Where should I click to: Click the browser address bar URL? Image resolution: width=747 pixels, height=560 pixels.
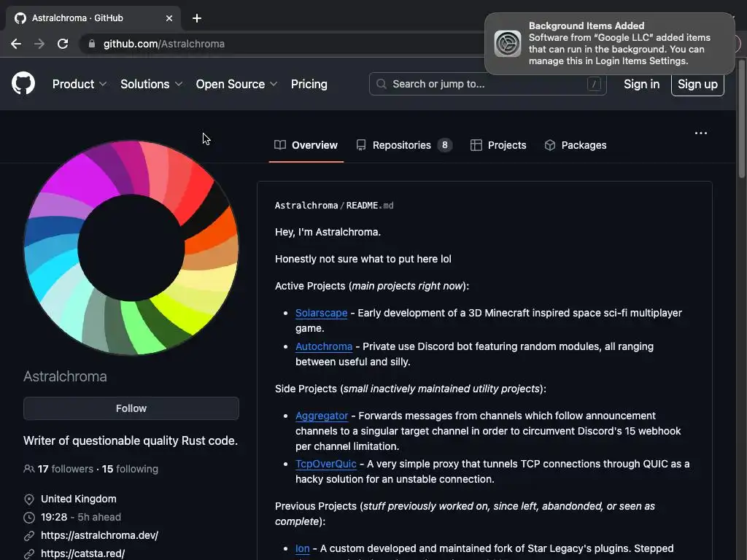(164, 44)
